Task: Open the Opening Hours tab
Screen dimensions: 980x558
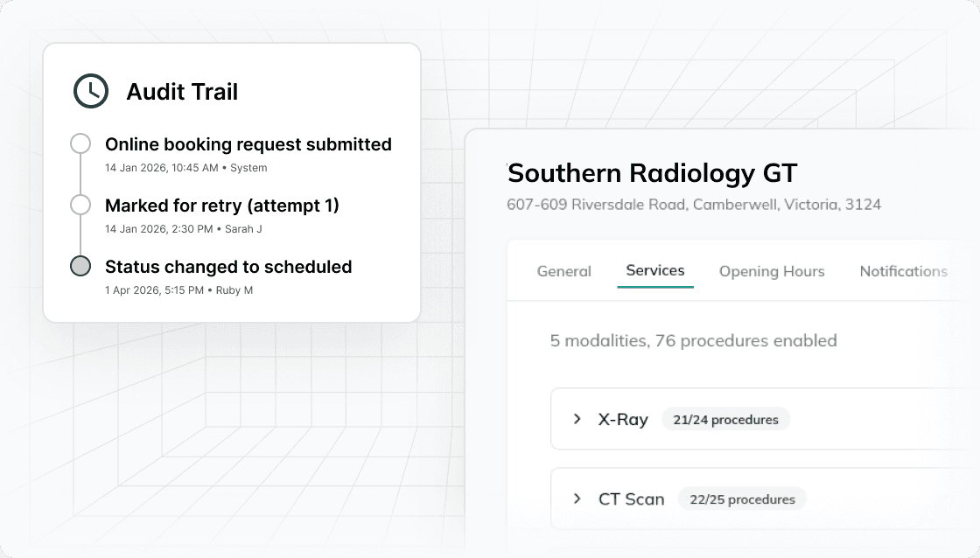Action: pos(772,271)
